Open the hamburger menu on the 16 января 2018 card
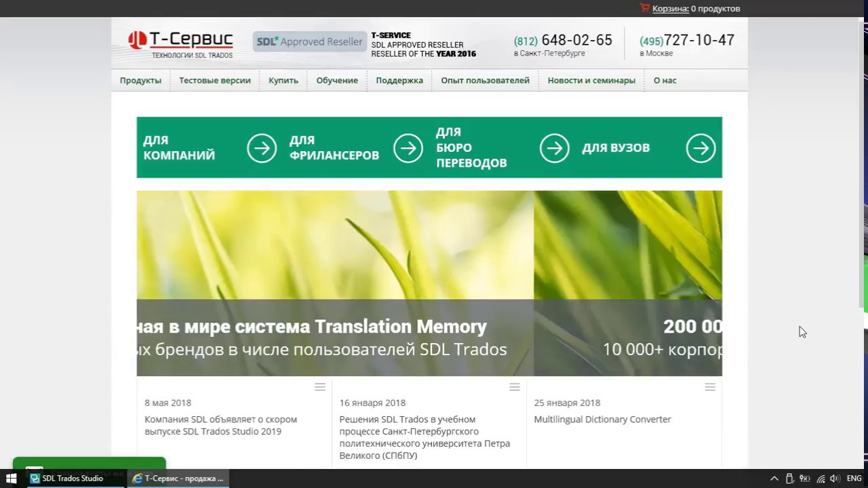Image resolution: width=868 pixels, height=488 pixels. point(515,387)
